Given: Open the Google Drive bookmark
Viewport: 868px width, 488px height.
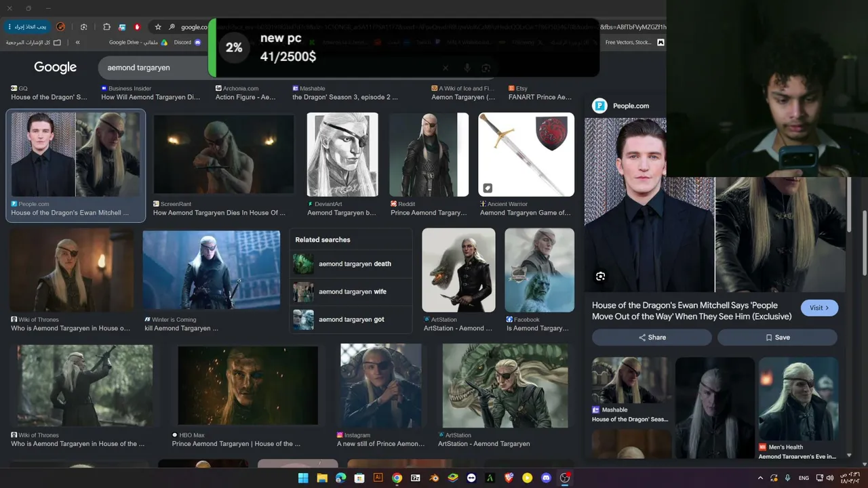Looking at the screenshot, I should pyautogui.click(x=138, y=42).
